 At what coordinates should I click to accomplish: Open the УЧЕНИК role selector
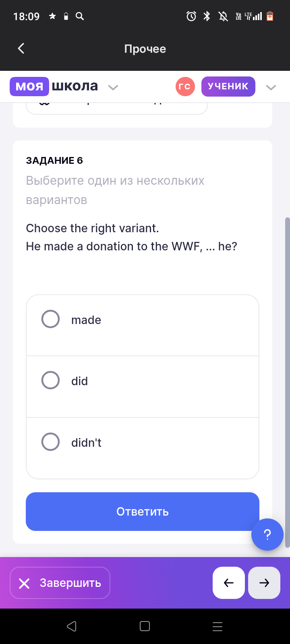tap(228, 87)
